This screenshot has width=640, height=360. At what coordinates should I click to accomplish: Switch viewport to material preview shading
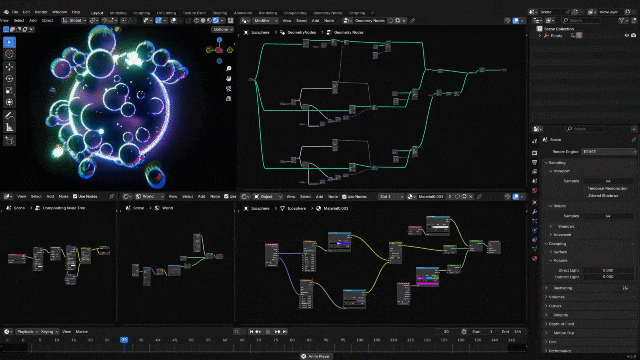(x=209, y=20)
